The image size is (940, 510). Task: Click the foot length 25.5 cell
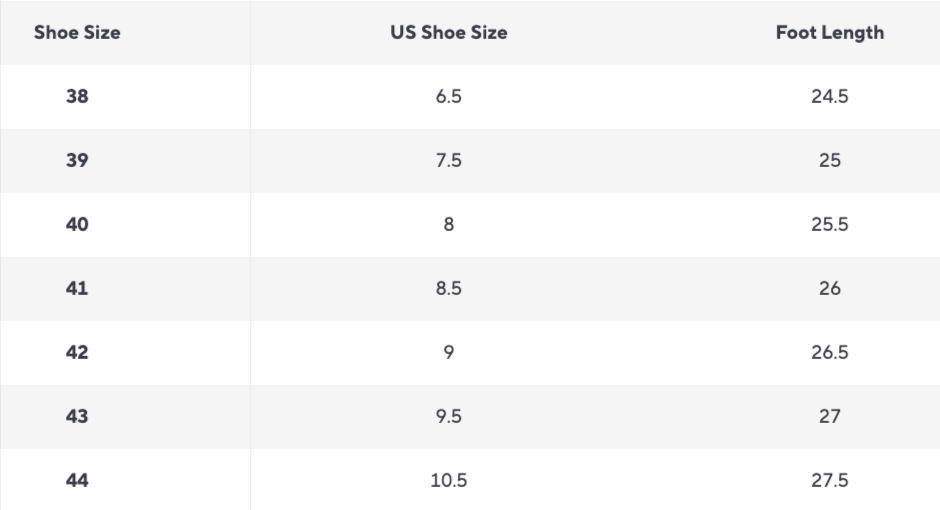(x=830, y=225)
